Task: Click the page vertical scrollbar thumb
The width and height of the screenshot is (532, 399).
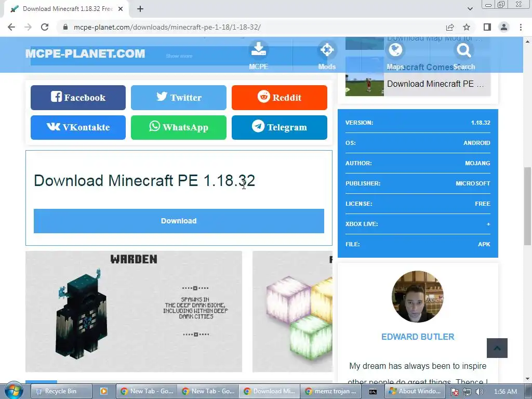Action: click(x=527, y=206)
